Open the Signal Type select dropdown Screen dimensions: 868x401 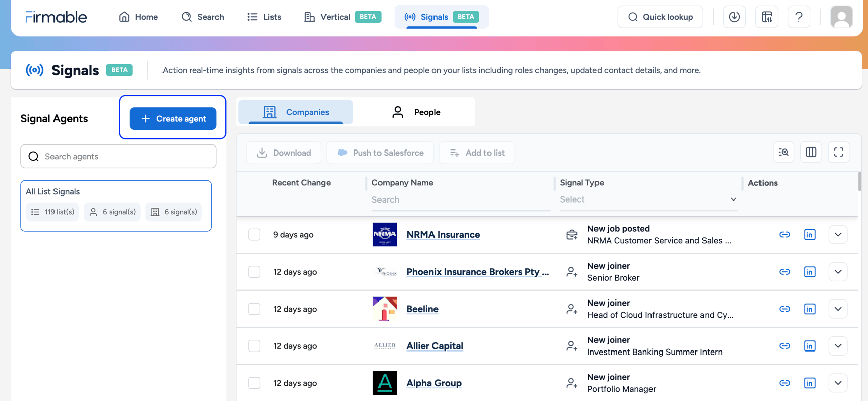648,199
